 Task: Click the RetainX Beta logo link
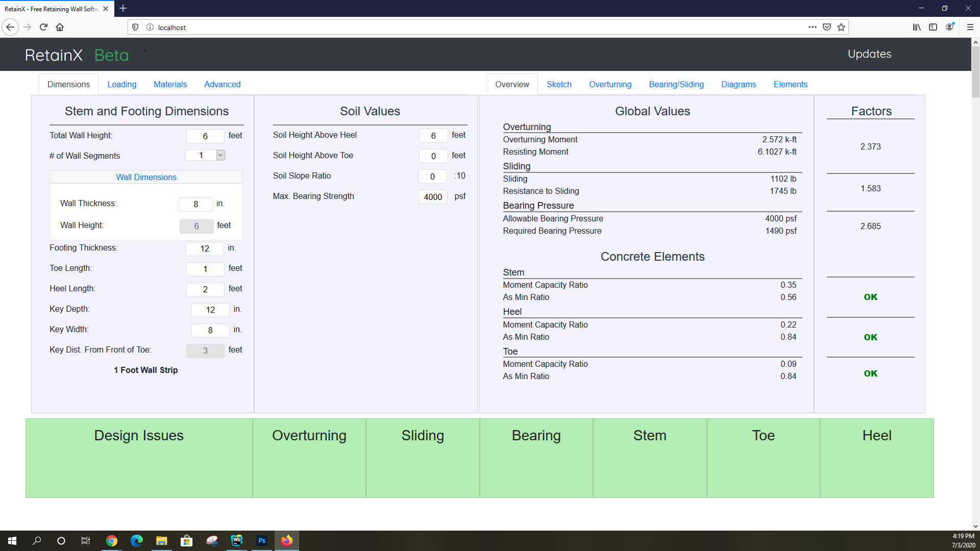tap(77, 55)
